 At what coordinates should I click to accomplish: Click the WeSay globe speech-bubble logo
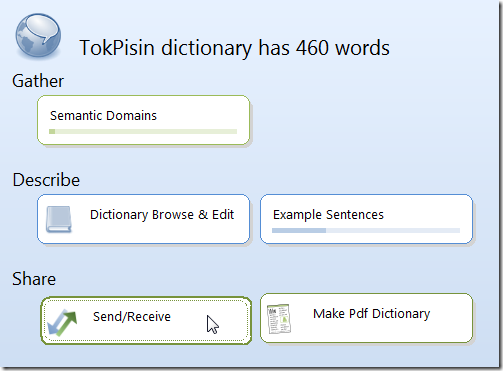(x=38, y=35)
